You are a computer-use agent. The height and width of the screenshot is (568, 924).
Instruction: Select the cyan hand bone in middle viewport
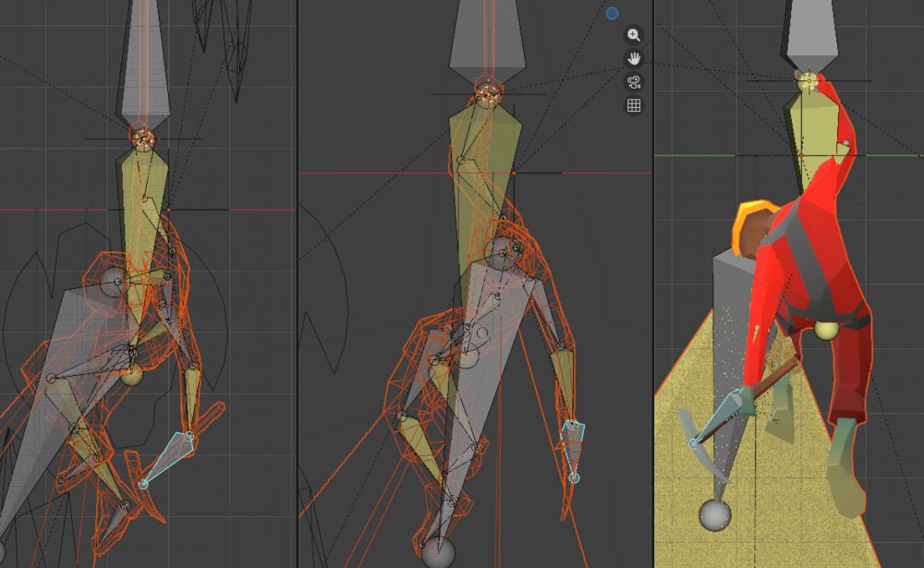point(572,450)
